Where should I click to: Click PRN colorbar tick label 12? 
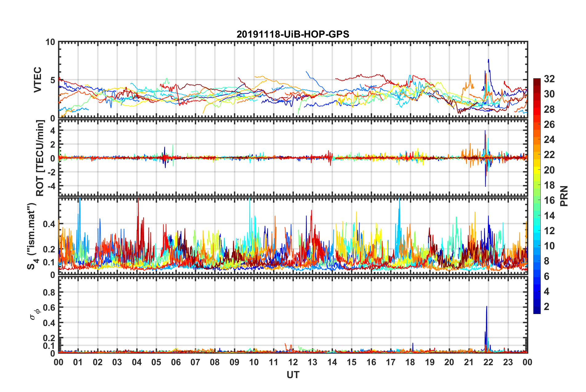pyautogui.click(x=549, y=231)
